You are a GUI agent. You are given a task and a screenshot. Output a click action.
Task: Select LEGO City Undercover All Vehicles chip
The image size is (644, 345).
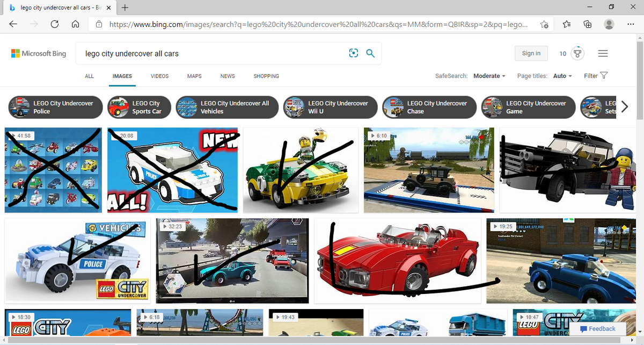[x=228, y=107]
